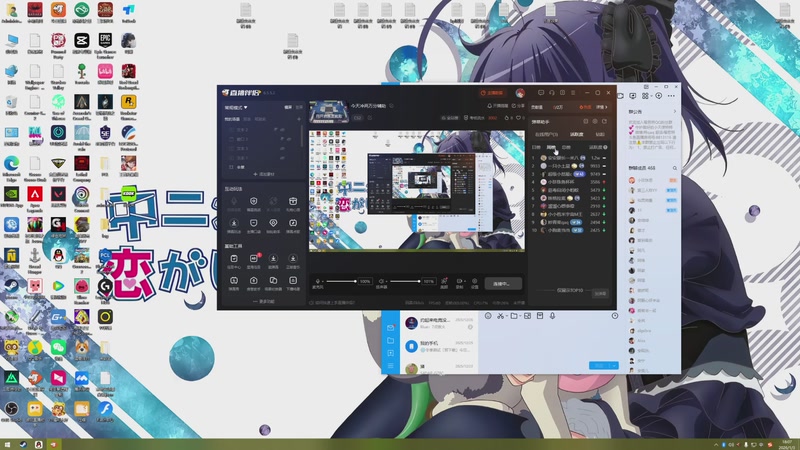
Task: Search group members in QQ window
Action: pos(674,168)
